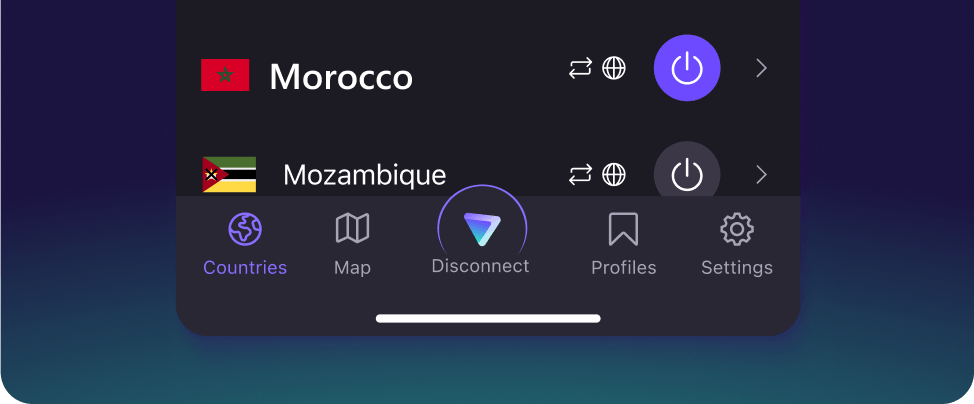
Task: Click the Proton VPN logo in bottom bar
Action: [x=482, y=228]
